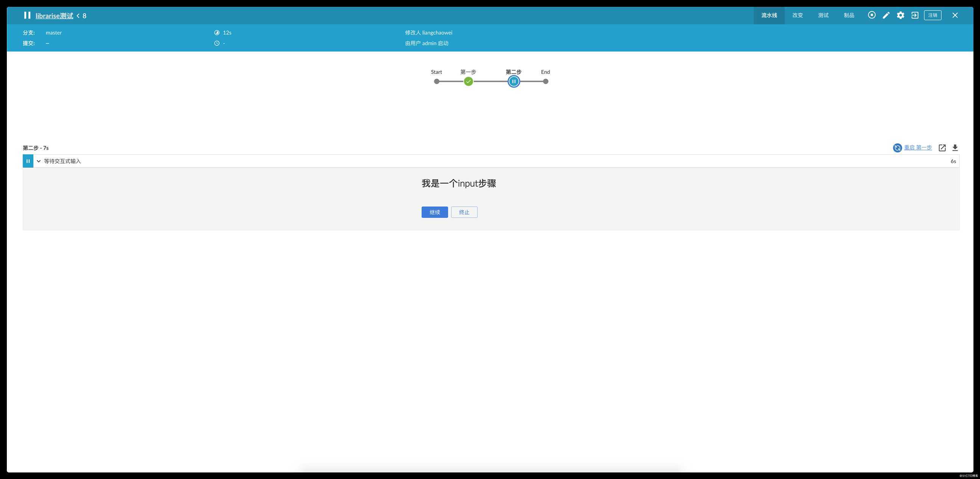
Task: Click the download icon on the right
Action: coord(955,149)
